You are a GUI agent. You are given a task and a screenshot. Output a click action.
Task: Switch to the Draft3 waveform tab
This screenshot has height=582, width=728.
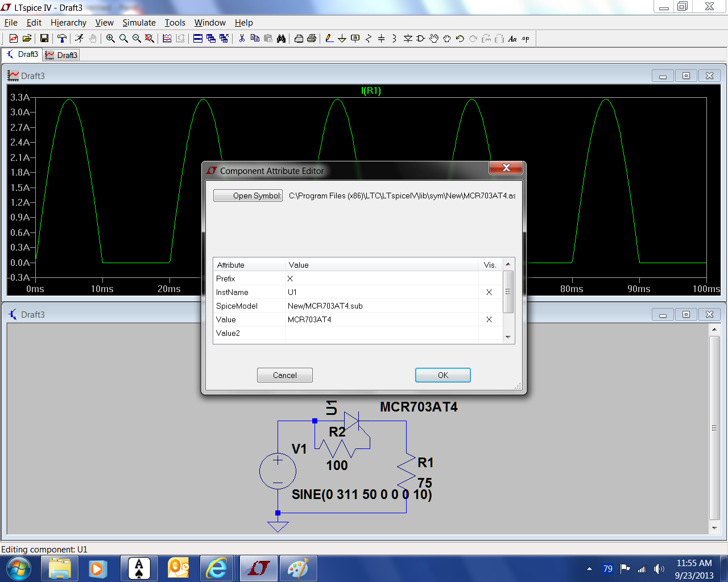[61, 55]
